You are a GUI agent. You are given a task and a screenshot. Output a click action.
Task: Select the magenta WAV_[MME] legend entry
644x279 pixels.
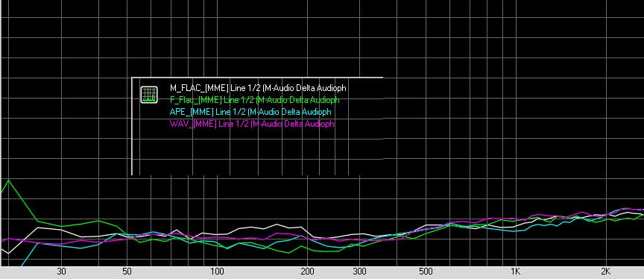point(252,124)
